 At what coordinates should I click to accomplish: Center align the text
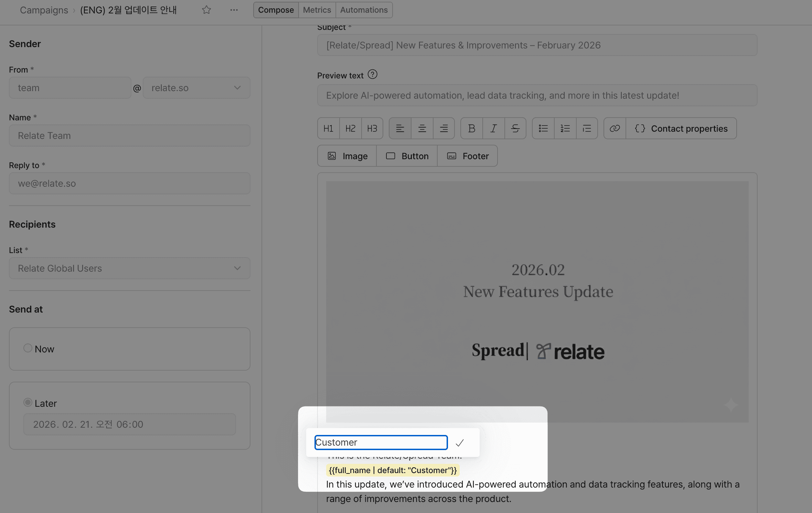coord(422,128)
